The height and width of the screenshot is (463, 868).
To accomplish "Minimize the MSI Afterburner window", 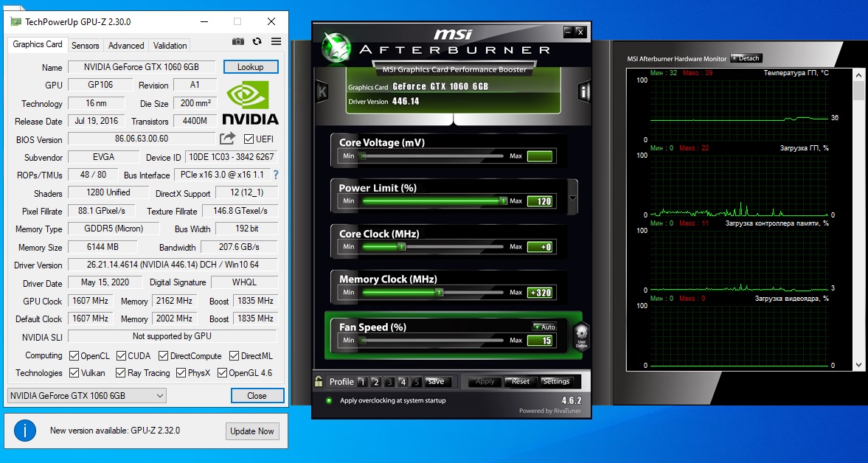I will point(569,32).
